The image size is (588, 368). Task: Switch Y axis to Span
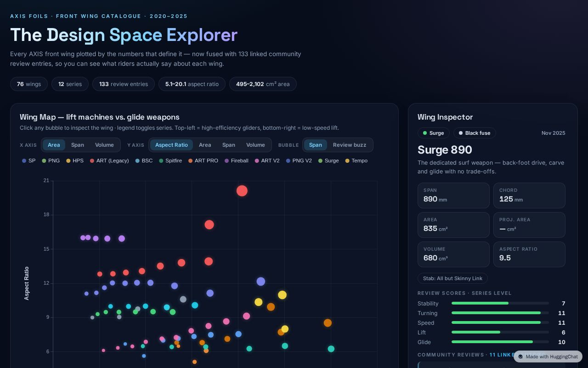[x=229, y=145]
